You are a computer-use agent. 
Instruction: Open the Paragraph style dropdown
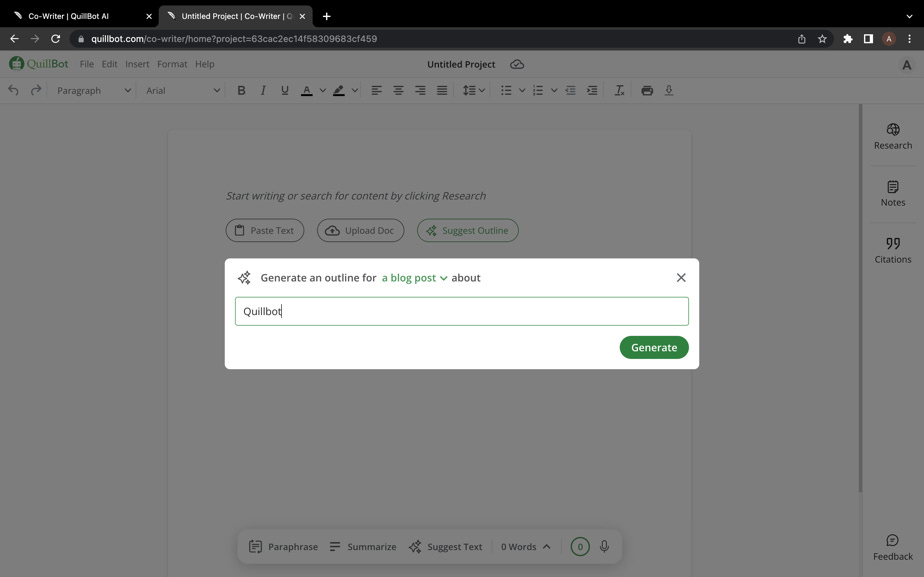coord(93,90)
